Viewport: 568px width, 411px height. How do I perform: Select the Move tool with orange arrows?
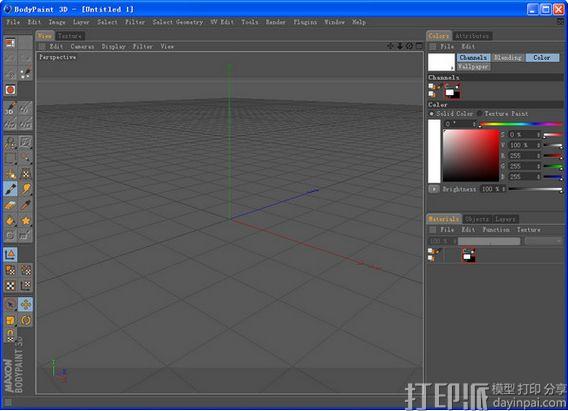pyautogui.click(x=25, y=305)
